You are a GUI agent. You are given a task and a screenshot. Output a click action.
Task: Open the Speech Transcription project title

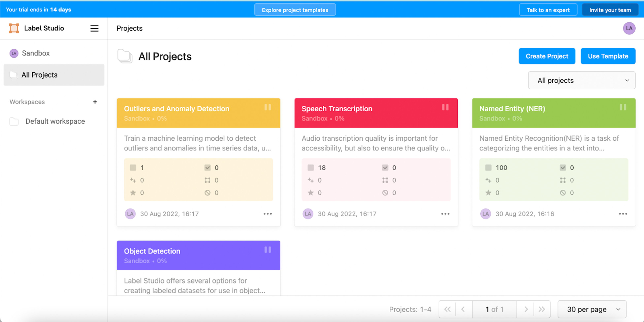click(x=337, y=109)
